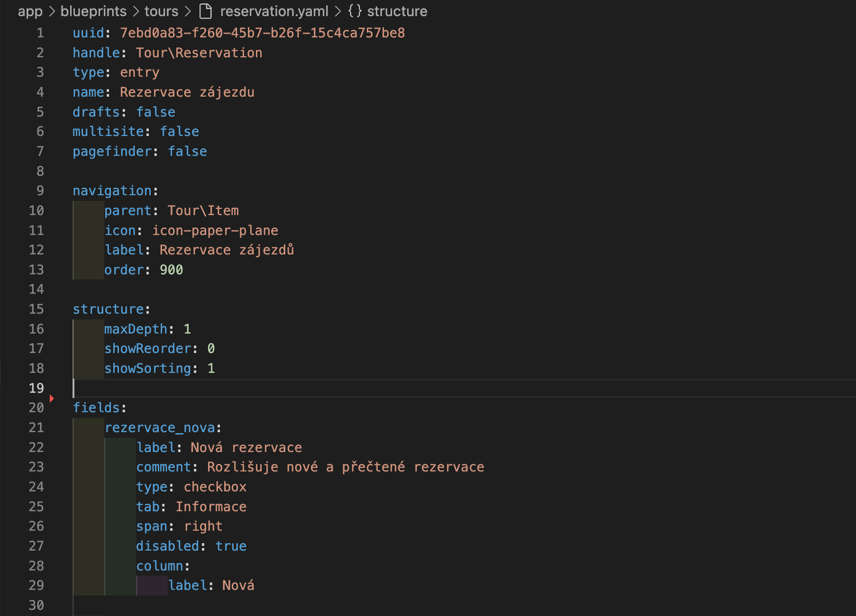This screenshot has height=616, width=856.
Task: Click the 'showSorting' key
Action: click(148, 368)
